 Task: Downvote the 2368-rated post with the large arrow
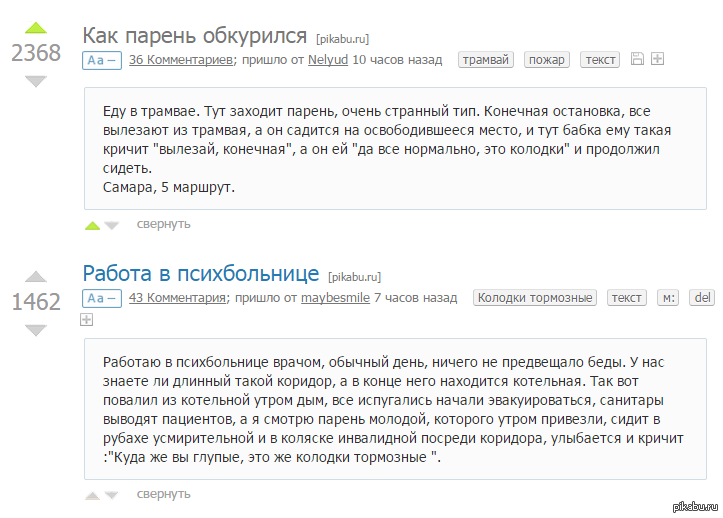point(36,81)
